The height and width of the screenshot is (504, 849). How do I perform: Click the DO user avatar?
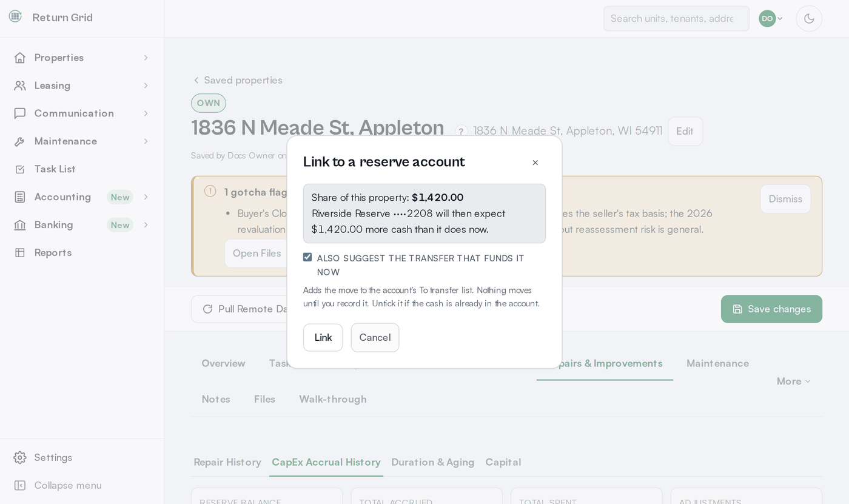pyautogui.click(x=767, y=19)
